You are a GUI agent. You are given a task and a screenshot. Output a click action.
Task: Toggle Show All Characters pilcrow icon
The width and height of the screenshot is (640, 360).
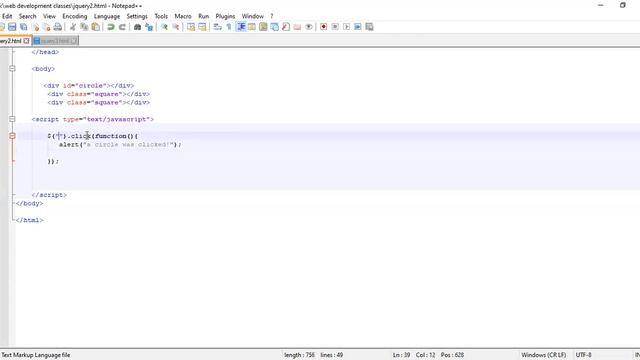229,27
